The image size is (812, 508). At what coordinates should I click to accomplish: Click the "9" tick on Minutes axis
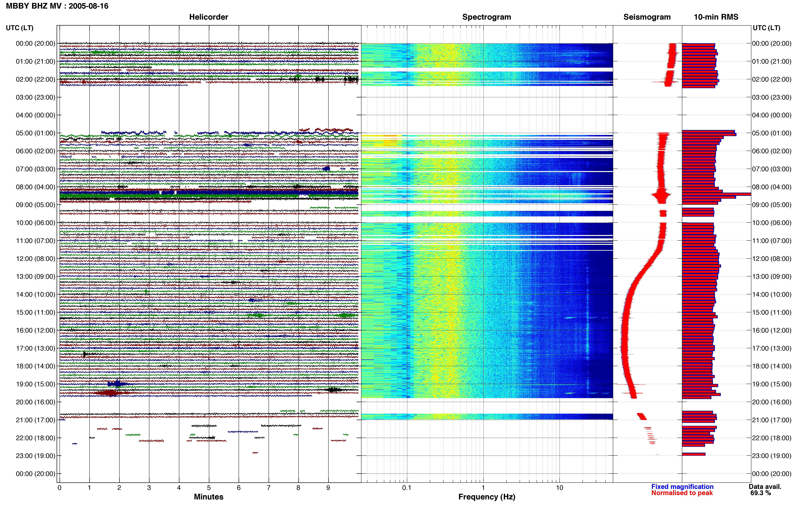(x=328, y=488)
